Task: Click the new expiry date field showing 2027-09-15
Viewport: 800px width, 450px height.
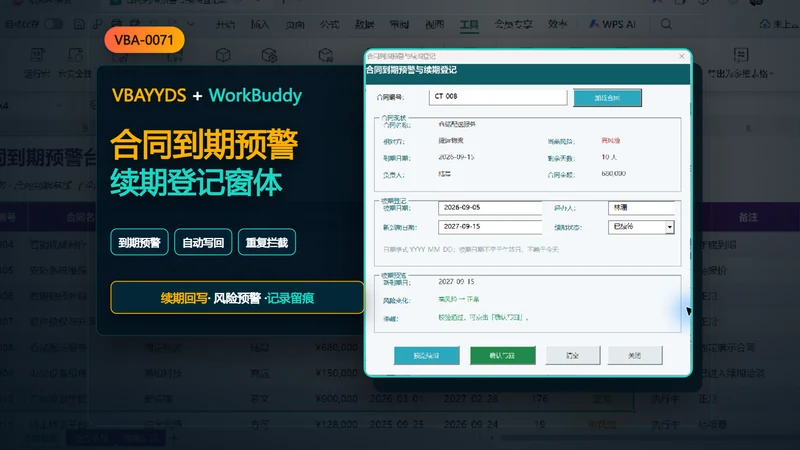Action: [x=490, y=227]
